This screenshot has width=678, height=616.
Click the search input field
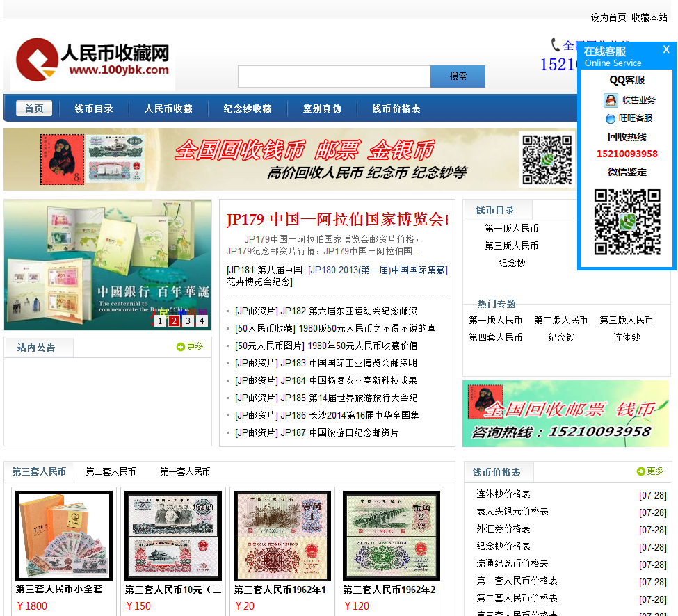point(334,76)
